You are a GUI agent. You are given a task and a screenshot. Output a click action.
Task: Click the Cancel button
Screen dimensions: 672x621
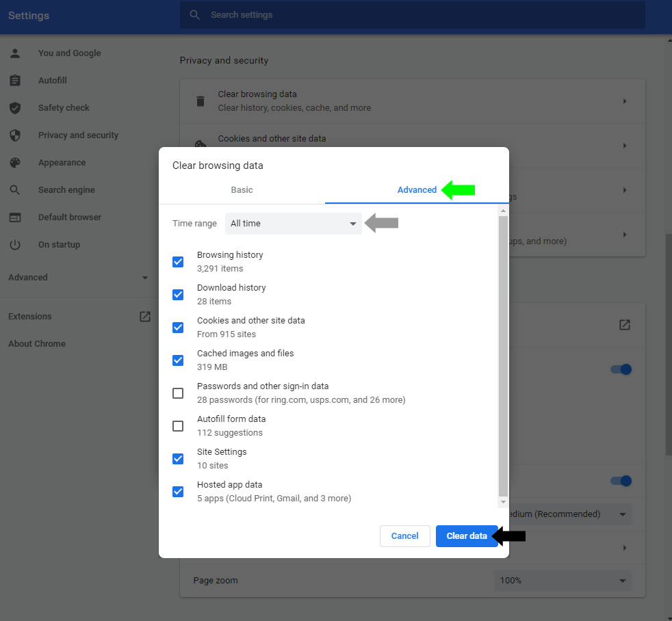(x=404, y=536)
